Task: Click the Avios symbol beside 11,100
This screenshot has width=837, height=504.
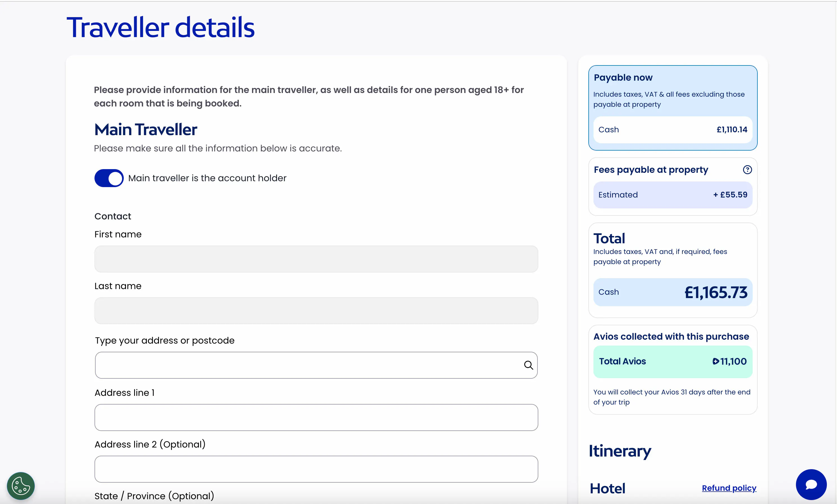Action: tap(715, 362)
